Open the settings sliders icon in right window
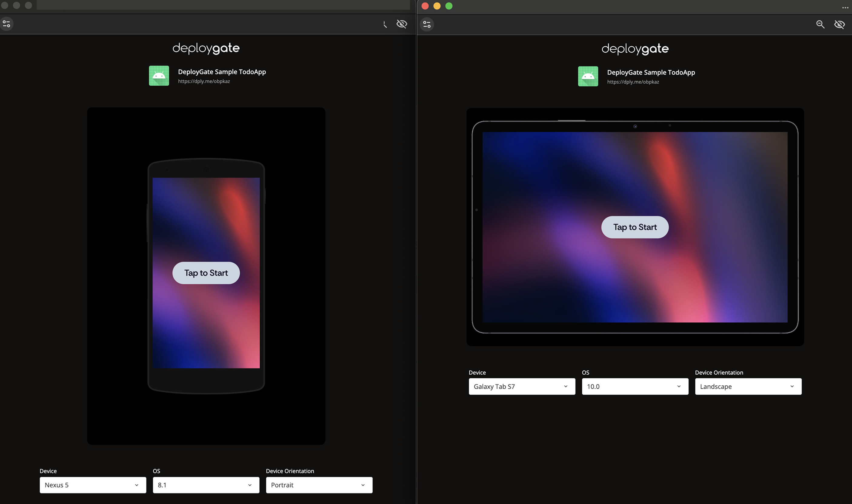Image resolution: width=852 pixels, height=504 pixels. 427,24
